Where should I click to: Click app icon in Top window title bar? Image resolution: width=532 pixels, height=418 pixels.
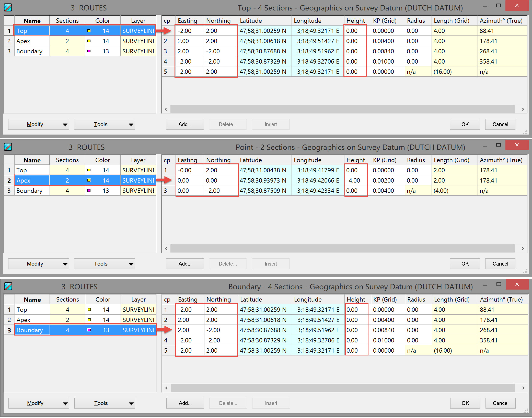click(x=8, y=7)
